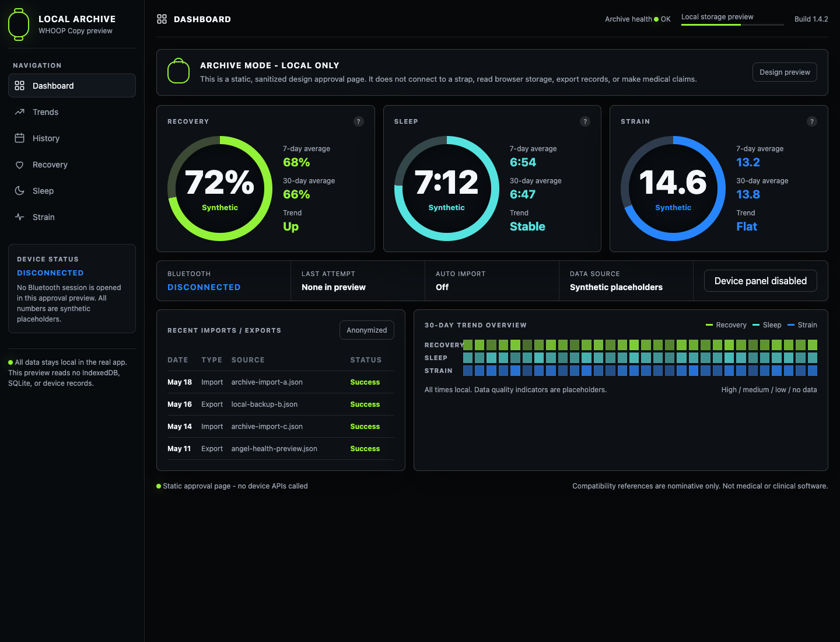
Task: Click the Design preview button
Action: click(x=785, y=72)
